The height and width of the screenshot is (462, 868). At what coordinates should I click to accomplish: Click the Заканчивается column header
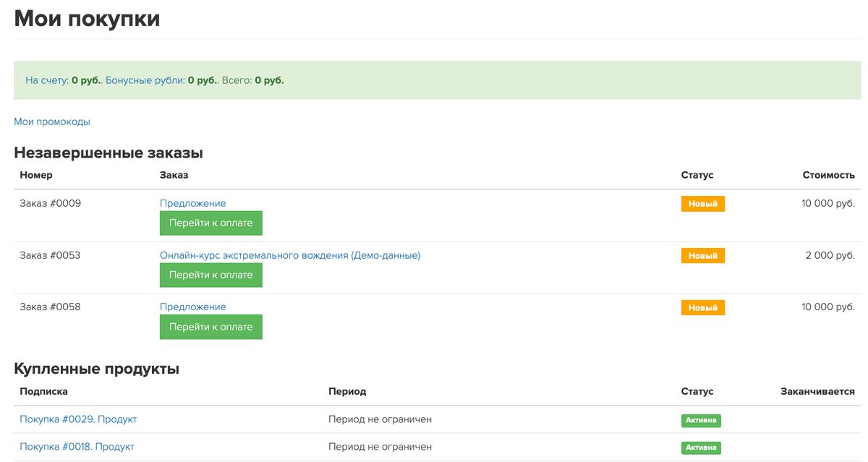818,391
